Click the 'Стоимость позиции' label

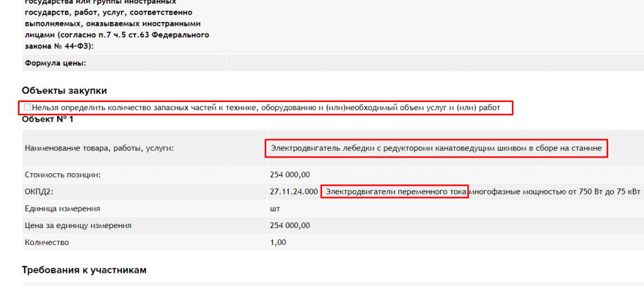click(x=62, y=174)
